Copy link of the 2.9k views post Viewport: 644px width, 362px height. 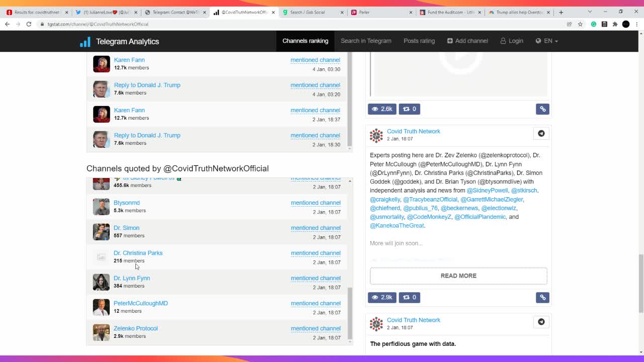542,298
